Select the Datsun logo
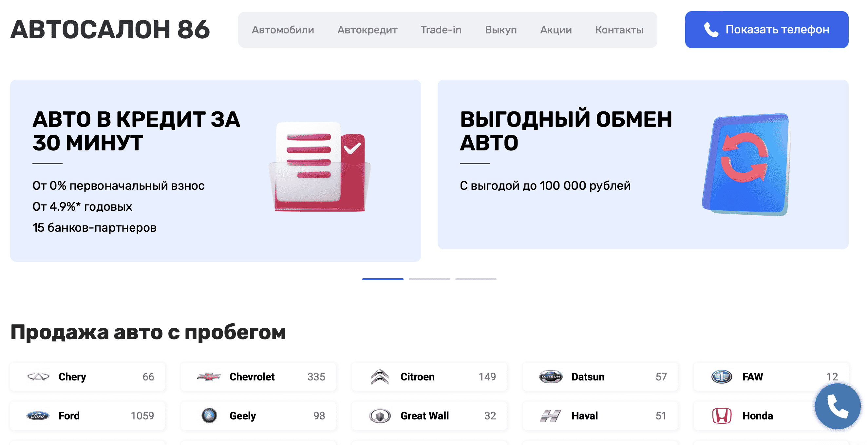This screenshot has width=868, height=445. (x=550, y=377)
